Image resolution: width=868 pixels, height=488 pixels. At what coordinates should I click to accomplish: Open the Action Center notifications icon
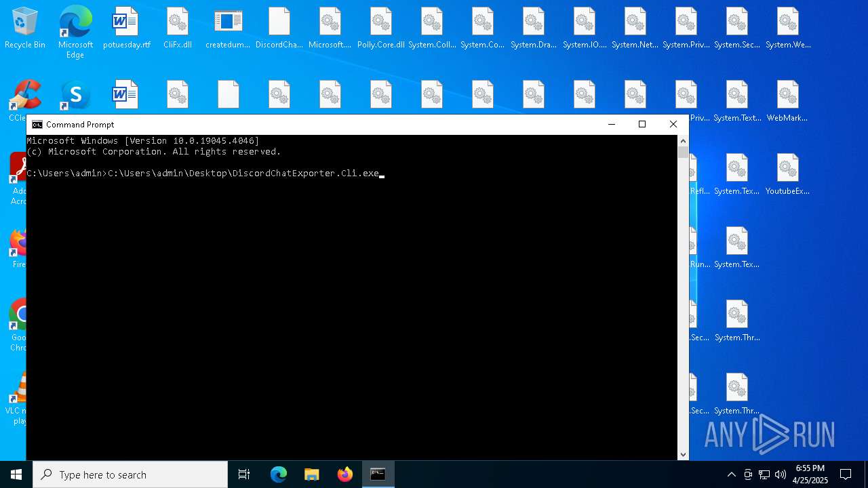(846, 474)
